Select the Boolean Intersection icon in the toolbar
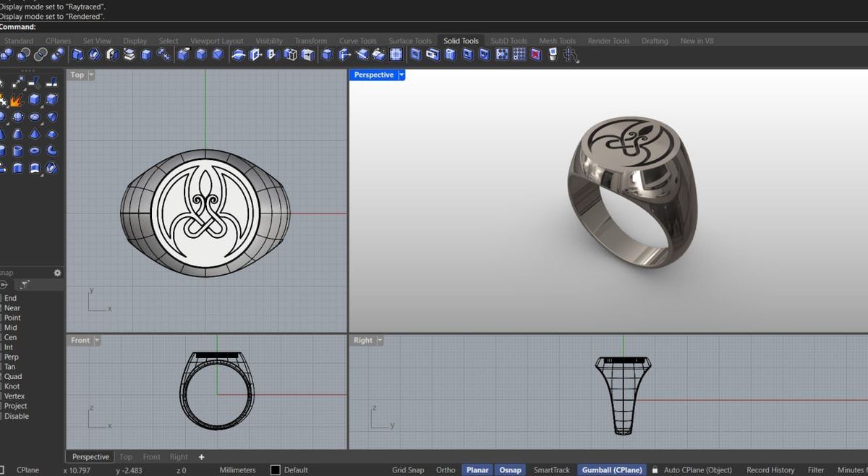Screen dimensions: 868x476 coord(41,55)
